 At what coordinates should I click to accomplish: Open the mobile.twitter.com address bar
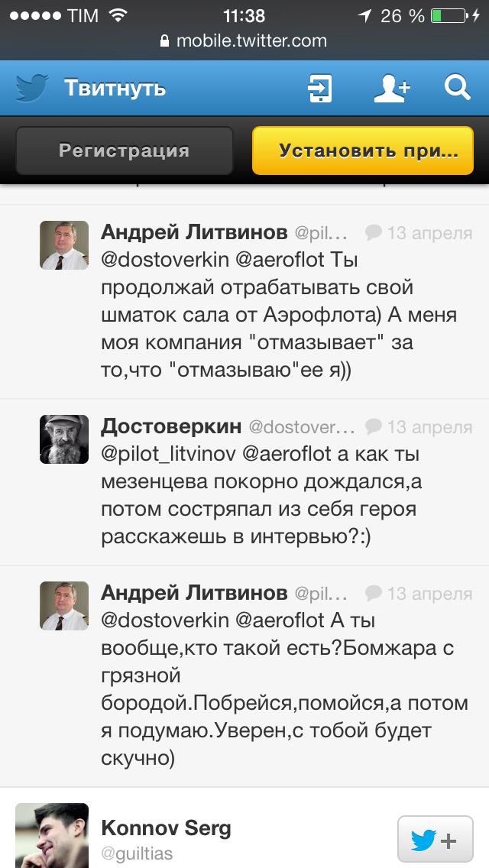point(251,41)
